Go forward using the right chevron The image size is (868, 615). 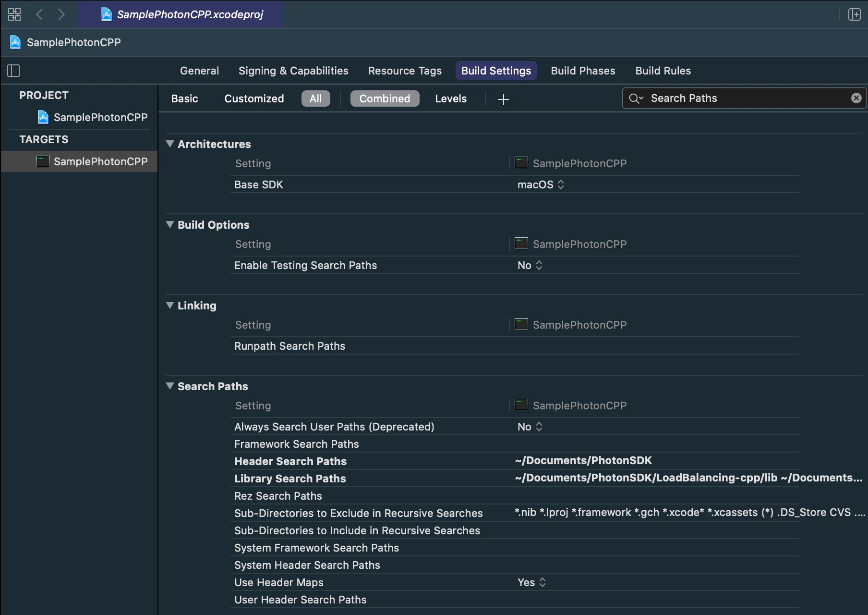click(x=61, y=14)
